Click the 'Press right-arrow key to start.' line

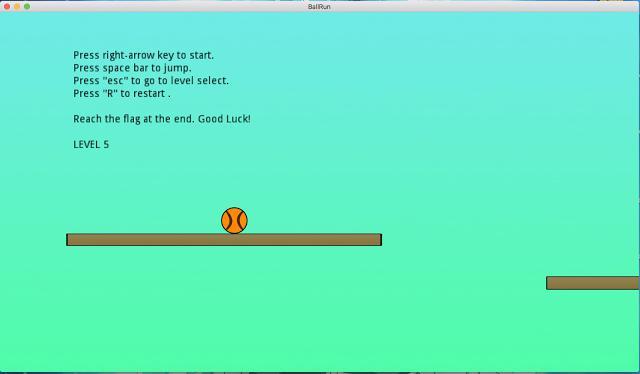144,55
